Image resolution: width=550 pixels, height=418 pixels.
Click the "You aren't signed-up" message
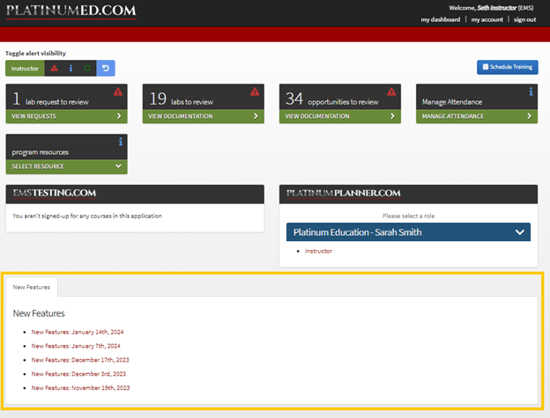pos(87,216)
